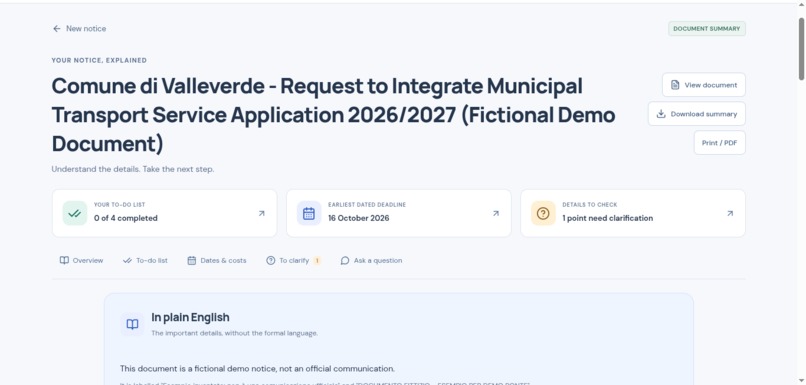The image size is (806, 385).
Task: Switch to the To clarify tab
Action: [293, 261]
